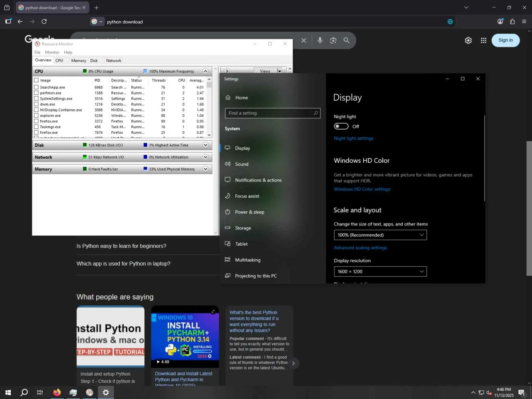Open the Help menu in Resource Monitor
532x399 pixels.
coord(68,52)
